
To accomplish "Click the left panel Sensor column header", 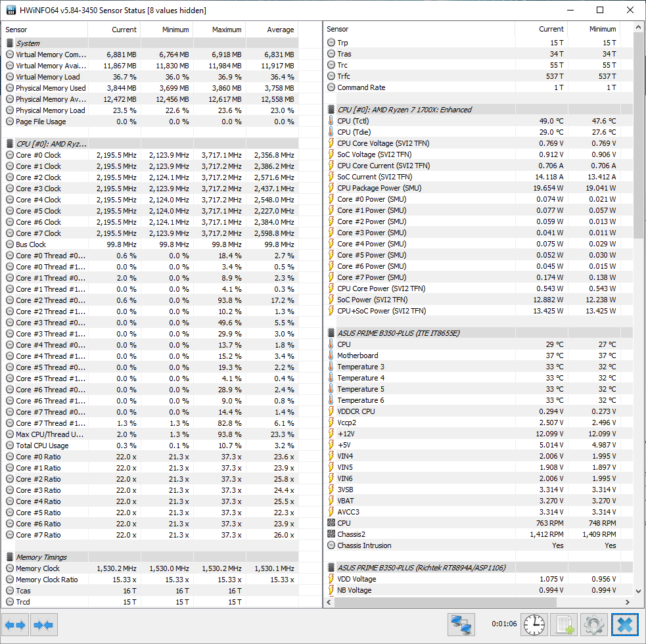I will tap(45, 30).
